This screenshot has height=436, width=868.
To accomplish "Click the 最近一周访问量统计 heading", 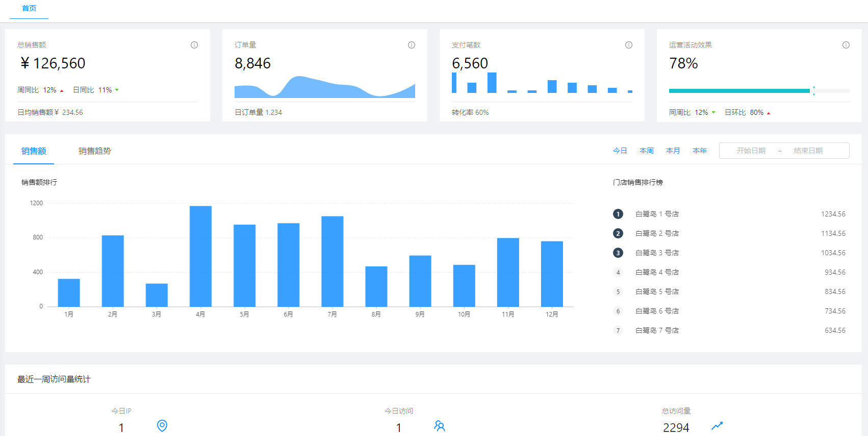I will [54, 379].
